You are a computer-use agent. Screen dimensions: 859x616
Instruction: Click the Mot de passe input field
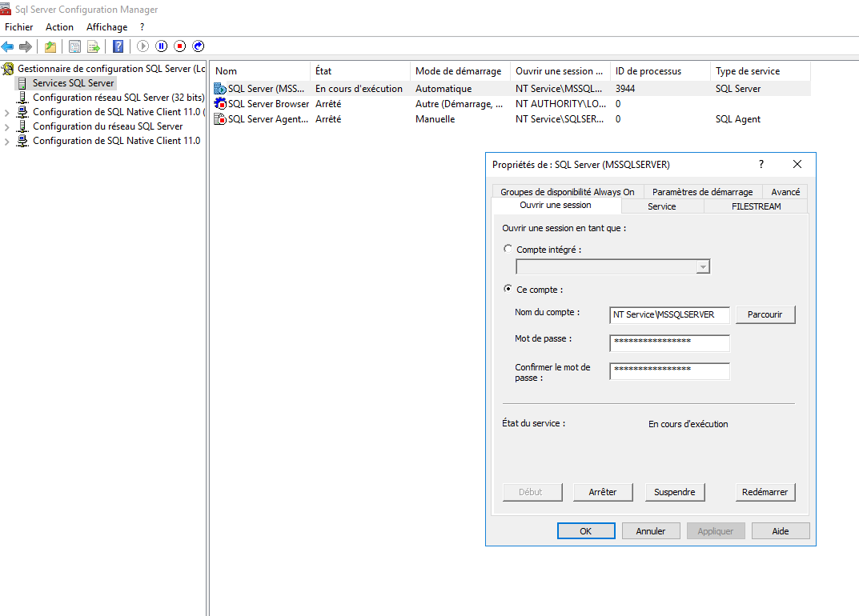pyautogui.click(x=669, y=342)
